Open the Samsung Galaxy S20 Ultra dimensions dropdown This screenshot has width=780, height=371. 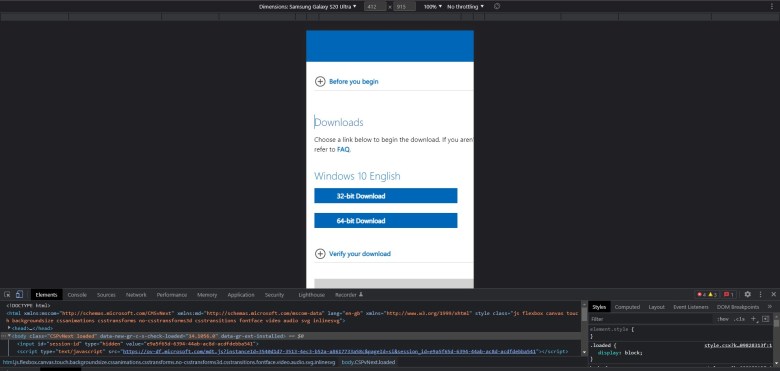click(x=307, y=6)
